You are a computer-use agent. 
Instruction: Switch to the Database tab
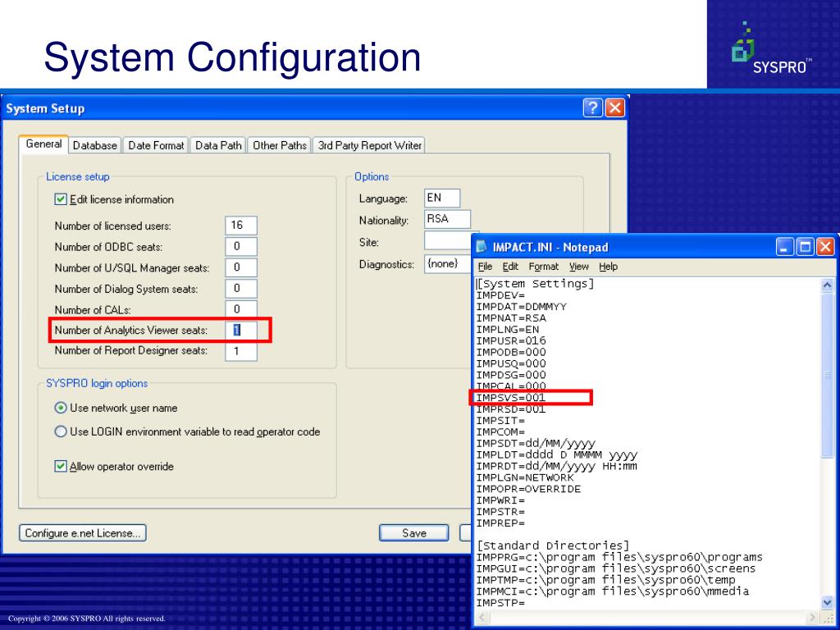(x=95, y=145)
